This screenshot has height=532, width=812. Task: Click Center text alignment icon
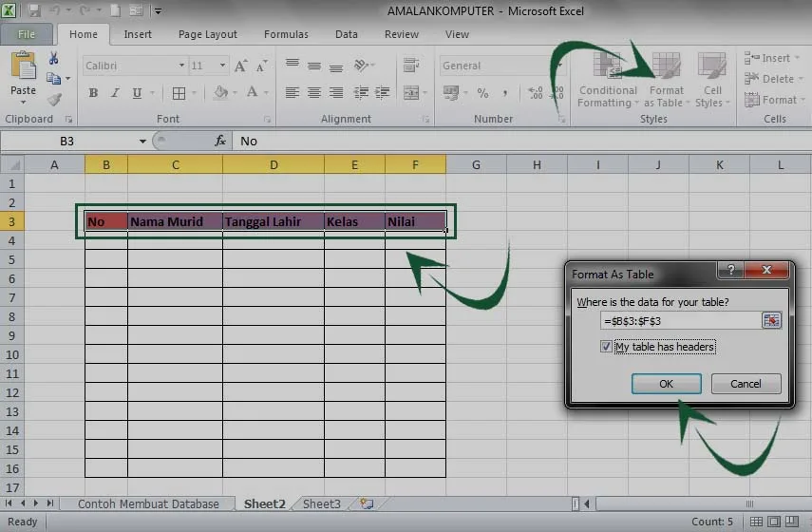(313, 93)
